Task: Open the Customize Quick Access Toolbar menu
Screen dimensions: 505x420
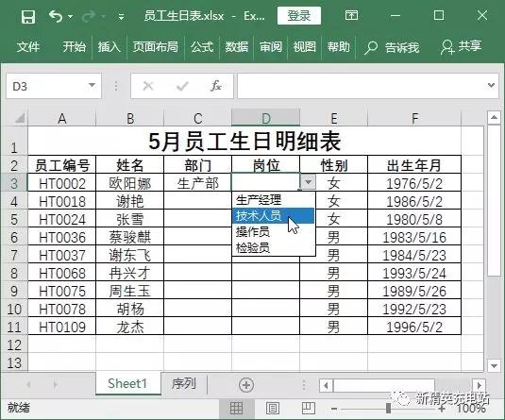Action: click(121, 16)
